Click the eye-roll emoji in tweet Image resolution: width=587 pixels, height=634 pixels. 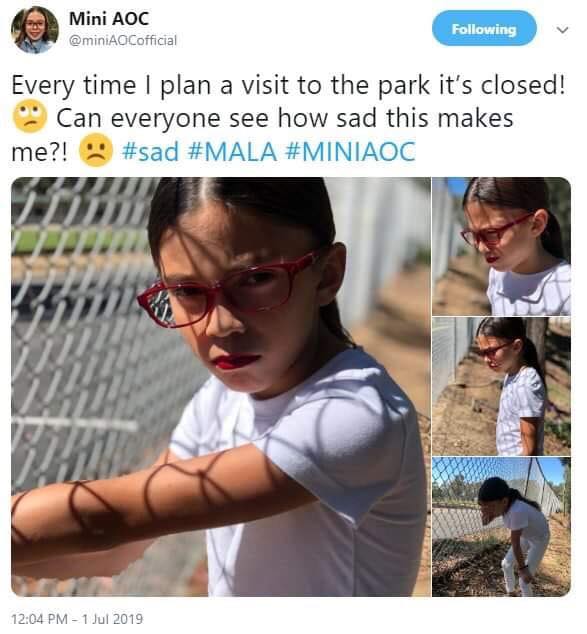[x=30, y=116]
